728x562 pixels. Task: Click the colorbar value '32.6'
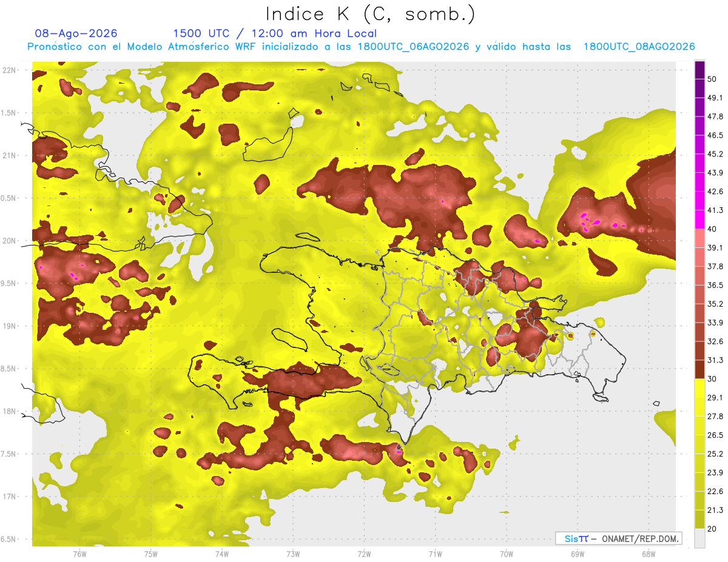tap(715, 341)
